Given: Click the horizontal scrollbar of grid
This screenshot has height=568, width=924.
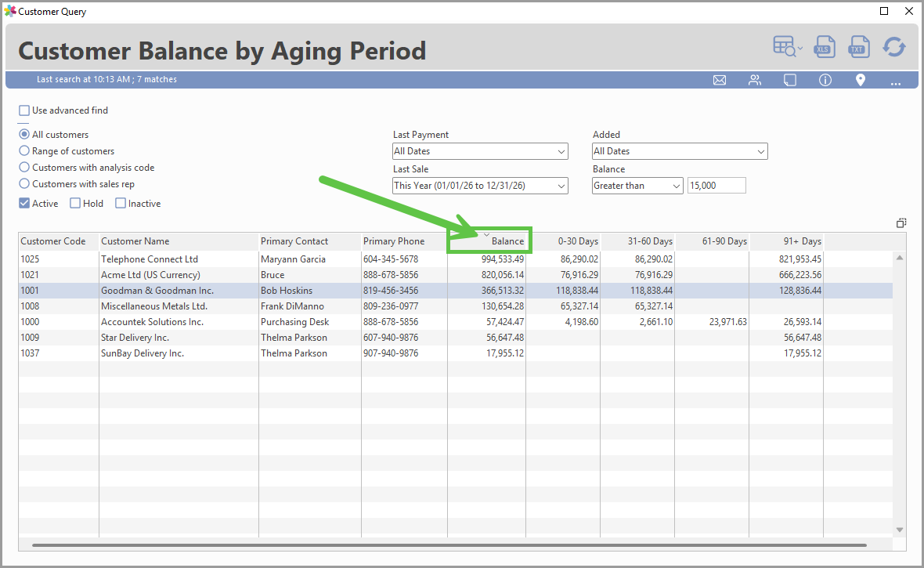Looking at the screenshot, I should pyautogui.click(x=449, y=545).
